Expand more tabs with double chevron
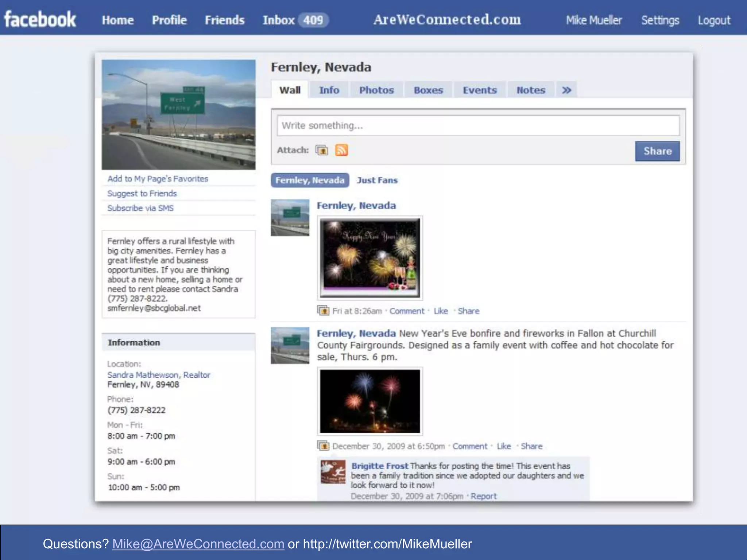 566,90
